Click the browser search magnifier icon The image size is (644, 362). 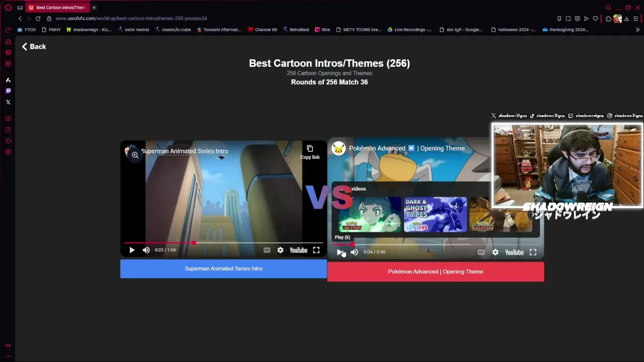(608, 8)
